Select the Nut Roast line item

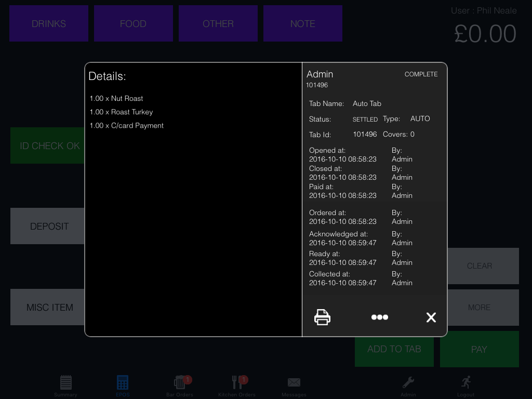click(116, 98)
